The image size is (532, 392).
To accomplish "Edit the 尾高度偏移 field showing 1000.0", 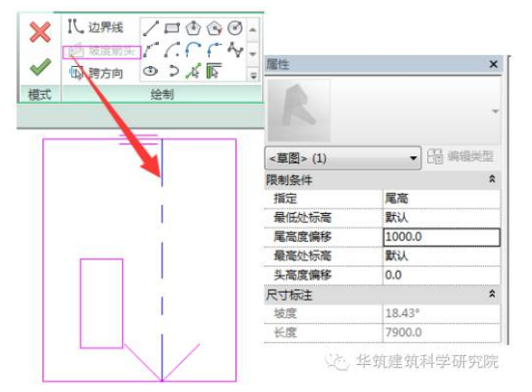I will pyautogui.click(x=442, y=237).
